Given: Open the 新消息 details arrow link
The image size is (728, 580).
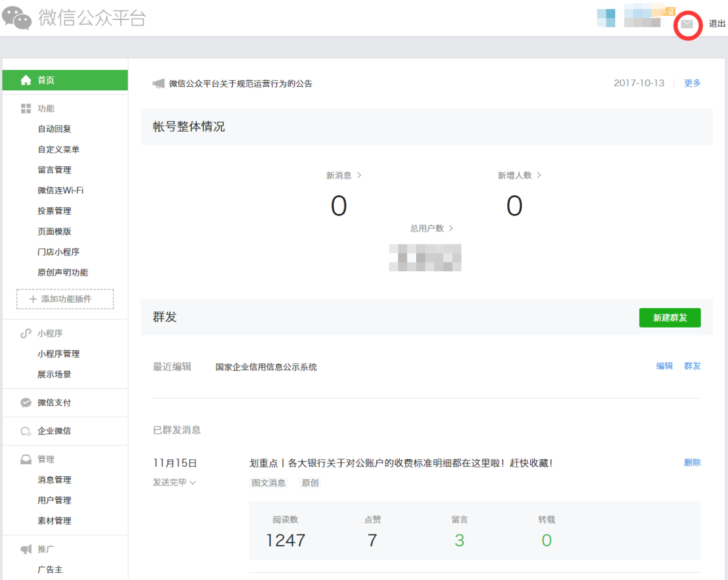Looking at the screenshot, I should point(344,175).
